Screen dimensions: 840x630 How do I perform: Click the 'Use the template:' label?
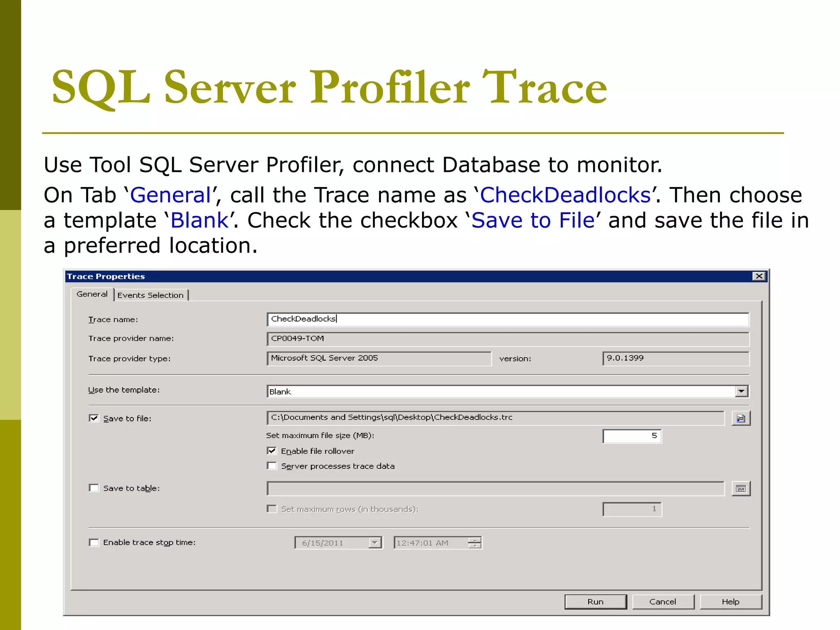(124, 390)
